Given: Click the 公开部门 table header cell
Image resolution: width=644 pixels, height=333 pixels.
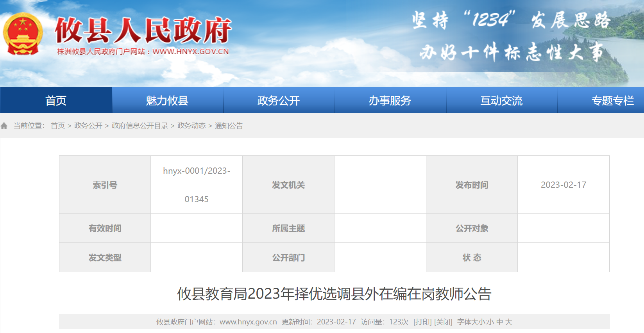Looking at the screenshot, I should pos(288,258).
